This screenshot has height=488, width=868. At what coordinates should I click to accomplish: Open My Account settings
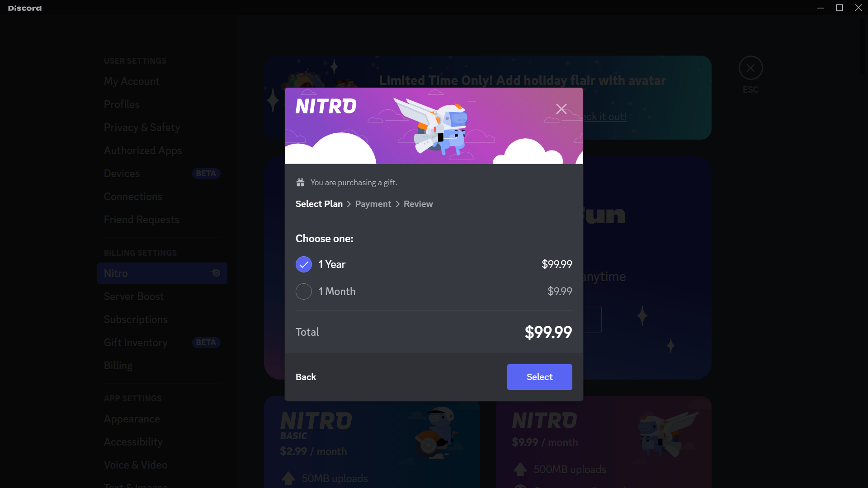(132, 81)
